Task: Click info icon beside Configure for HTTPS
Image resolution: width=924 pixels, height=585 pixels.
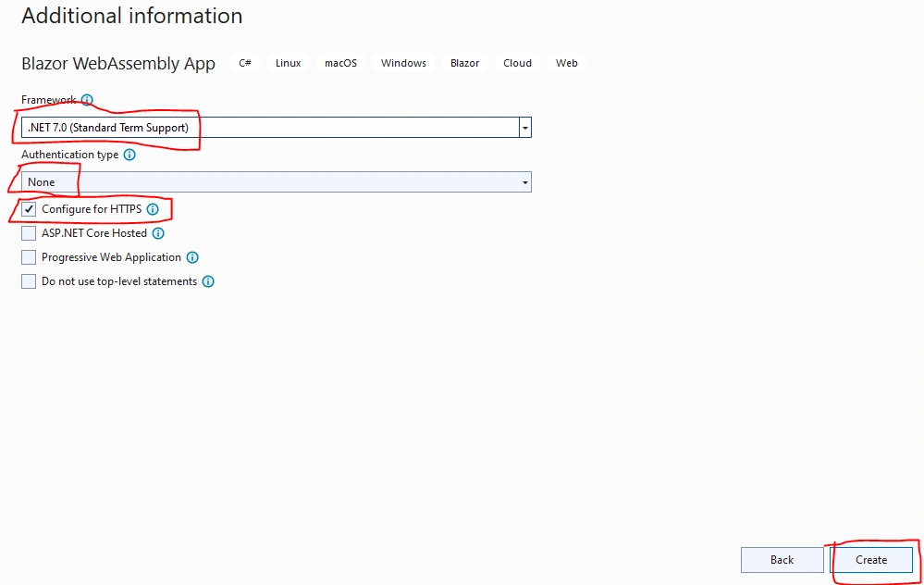Action: click(153, 209)
